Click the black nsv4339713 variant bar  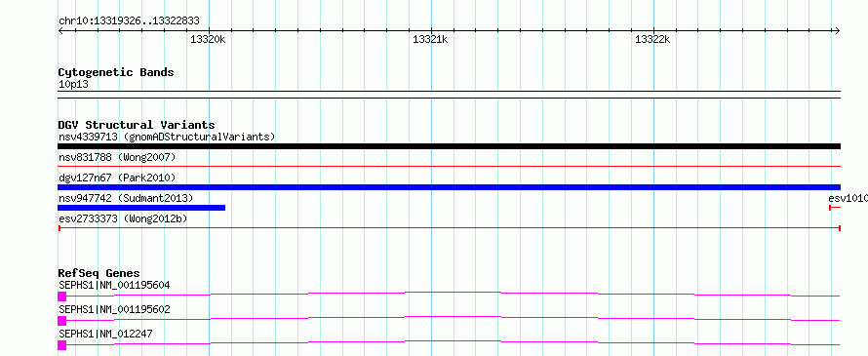449,146
